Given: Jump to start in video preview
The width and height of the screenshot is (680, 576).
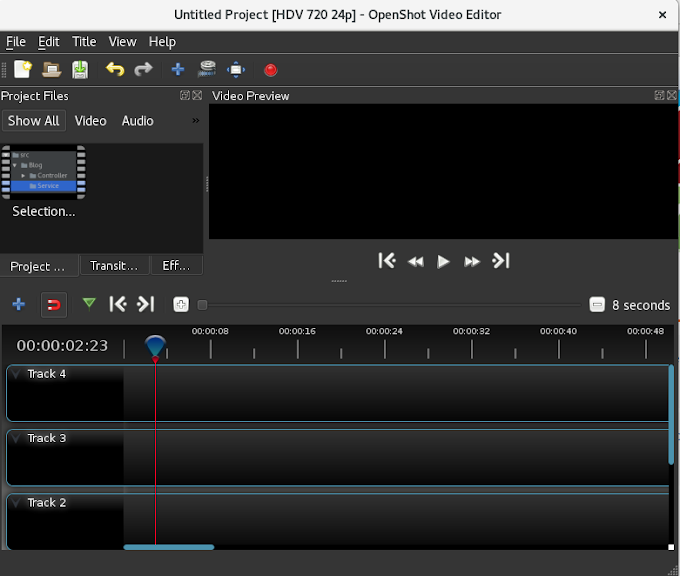Looking at the screenshot, I should [387, 261].
